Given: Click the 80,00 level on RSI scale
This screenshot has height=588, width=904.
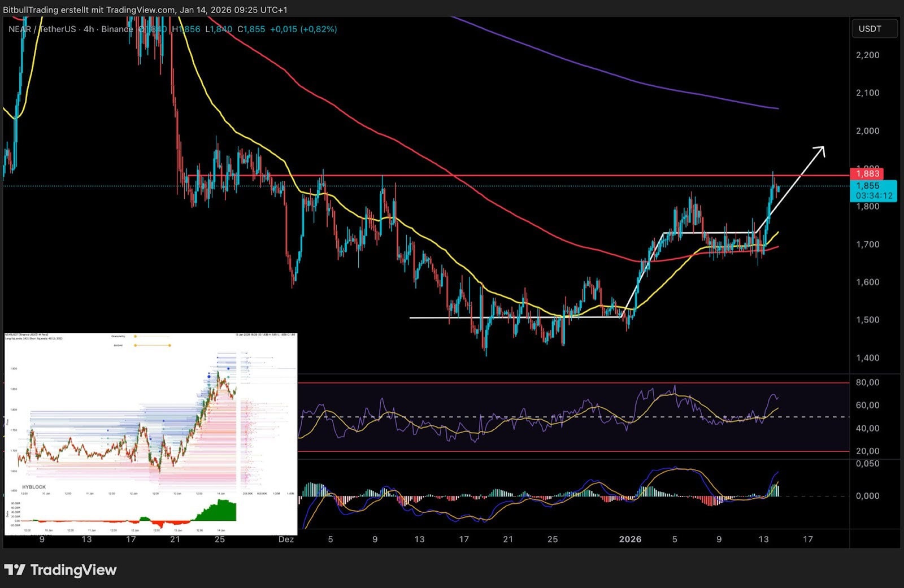Looking at the screenshot, I should pos(867,382).
